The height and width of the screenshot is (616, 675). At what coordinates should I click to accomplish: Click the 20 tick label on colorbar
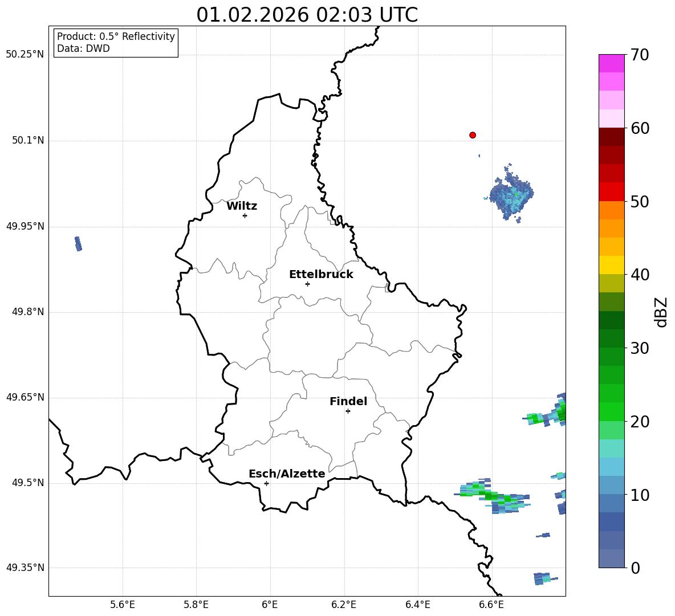click(640, 422)
